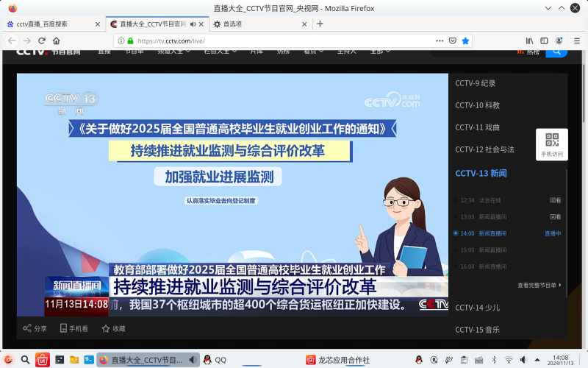Open Wi-Fi network tray icon
This screenshot has width=588, height=368.
coord(509,360)
